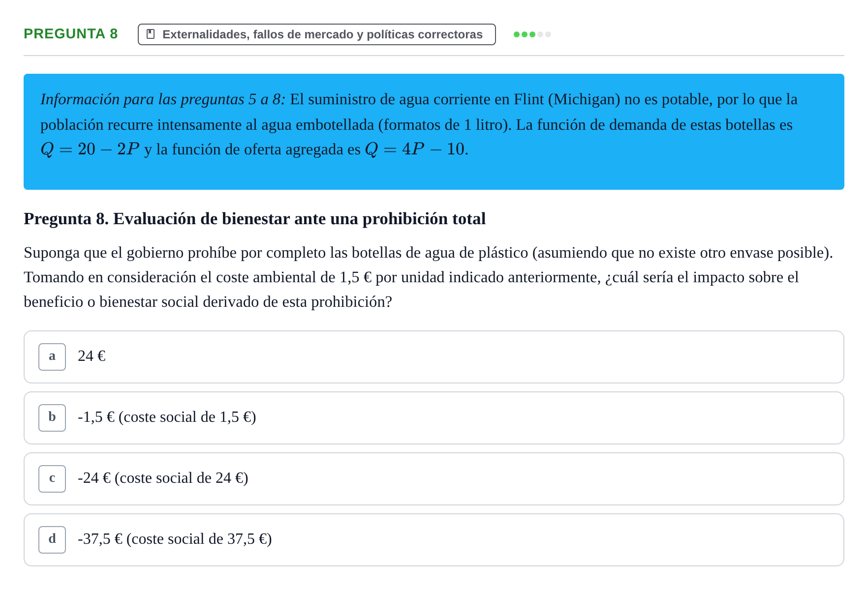Click the heading Evaluación de bienestar ante una prohibición total
Image resolution: width=868 pixels, height=590 pixels.
(x=255, y=219)
